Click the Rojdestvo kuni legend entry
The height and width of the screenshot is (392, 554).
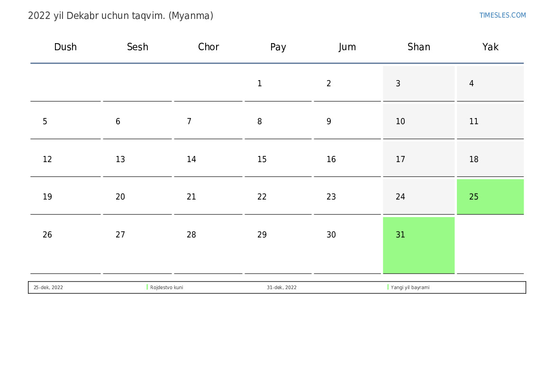click(x=166, y=288)
